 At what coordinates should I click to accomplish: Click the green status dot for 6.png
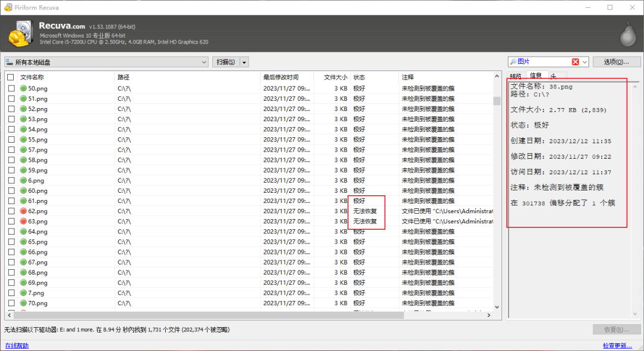pyautogui.click(x=23, y=180)
